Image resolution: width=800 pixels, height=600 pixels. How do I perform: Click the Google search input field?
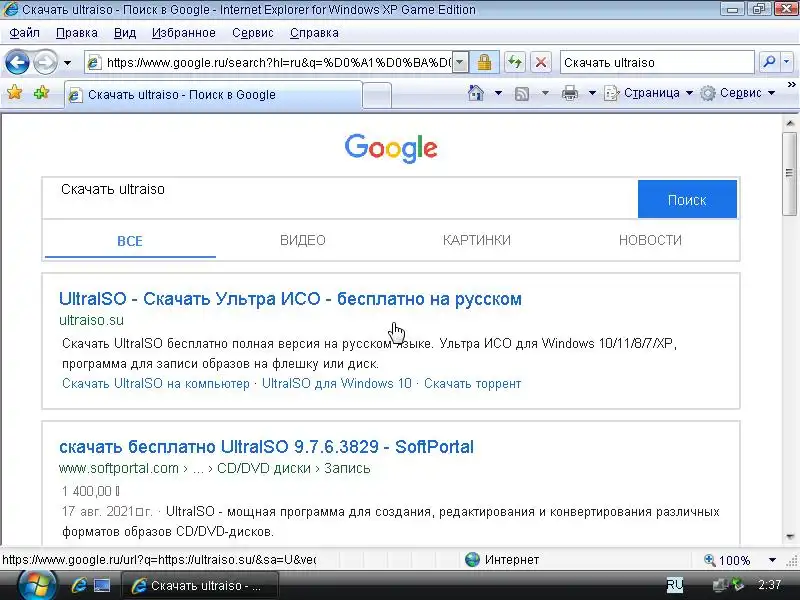coord(340,198)
